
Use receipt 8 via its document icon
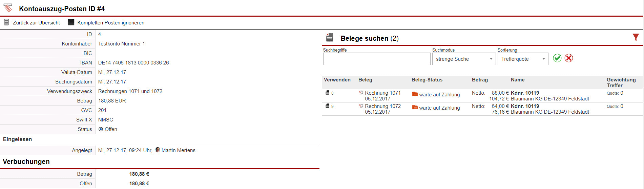(x=328, y=93)
